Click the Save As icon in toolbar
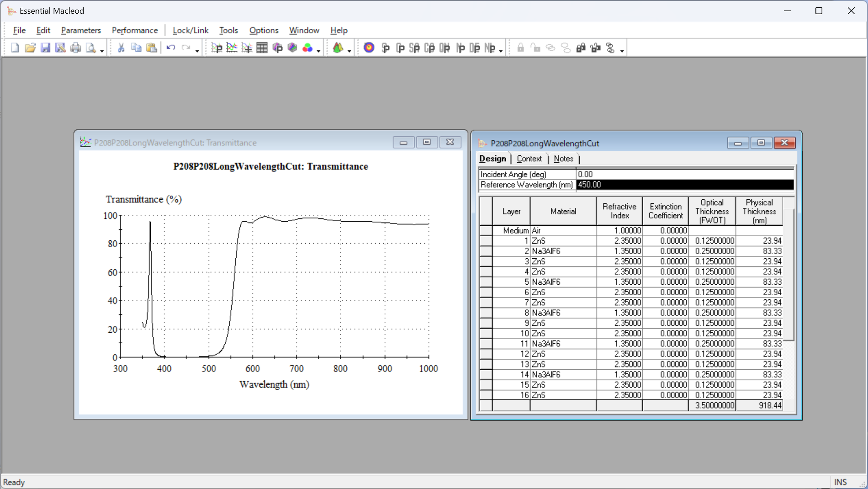 (x=60, y=48)
